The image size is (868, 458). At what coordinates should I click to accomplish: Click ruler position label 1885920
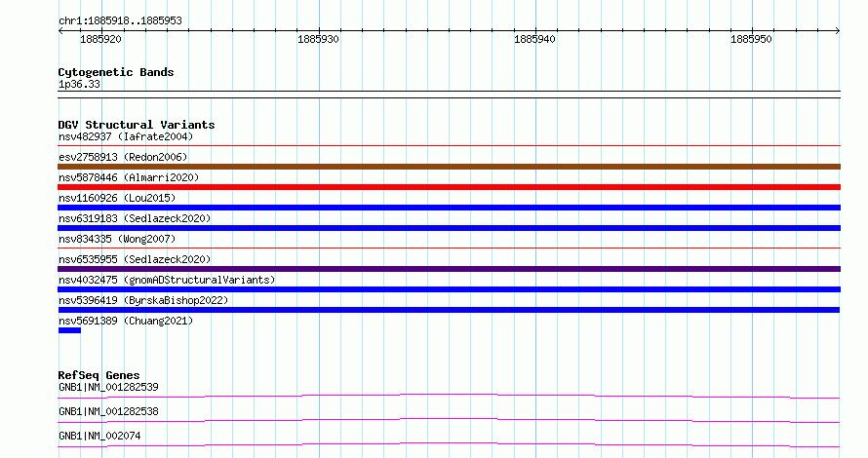pos(100,39)
